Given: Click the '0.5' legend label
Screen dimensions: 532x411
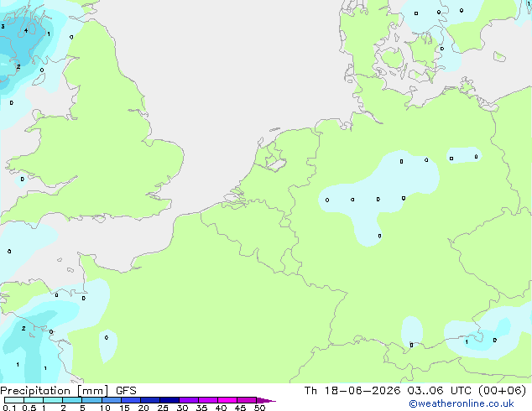Looking at the screenshot, I should 29,408.
